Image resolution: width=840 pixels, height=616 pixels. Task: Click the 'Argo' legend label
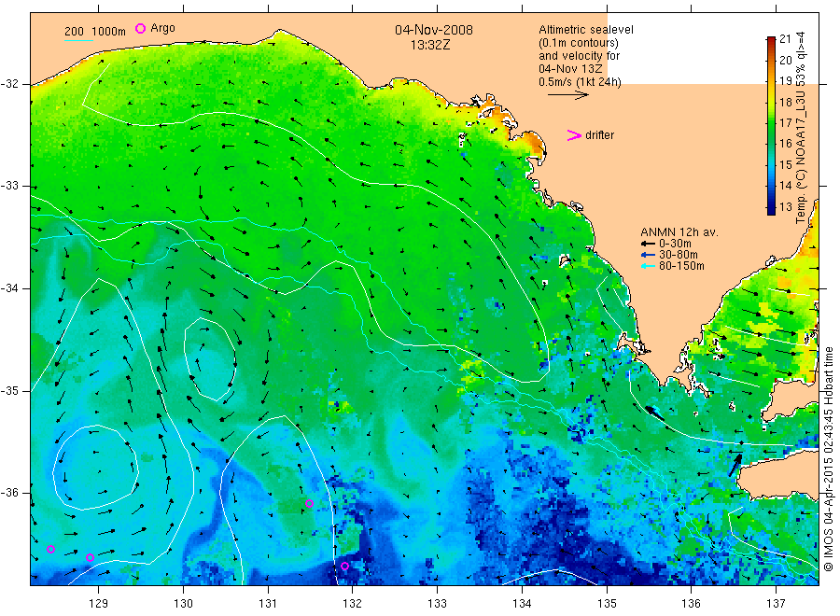pyautogui.click(x=162, y=28)
